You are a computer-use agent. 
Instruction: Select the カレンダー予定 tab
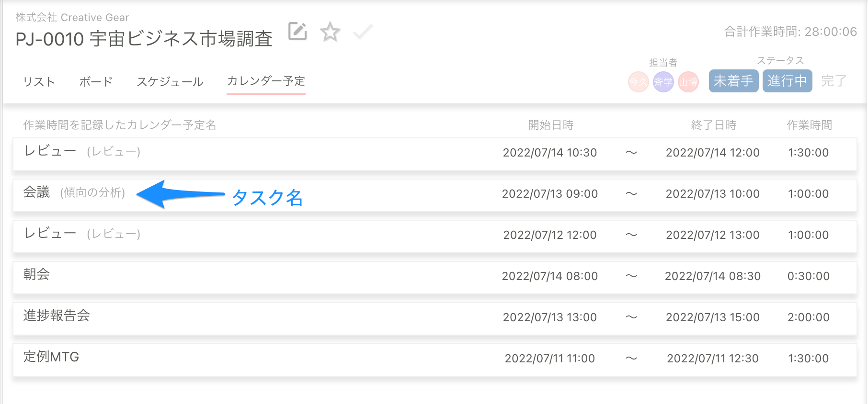[266, 81]
